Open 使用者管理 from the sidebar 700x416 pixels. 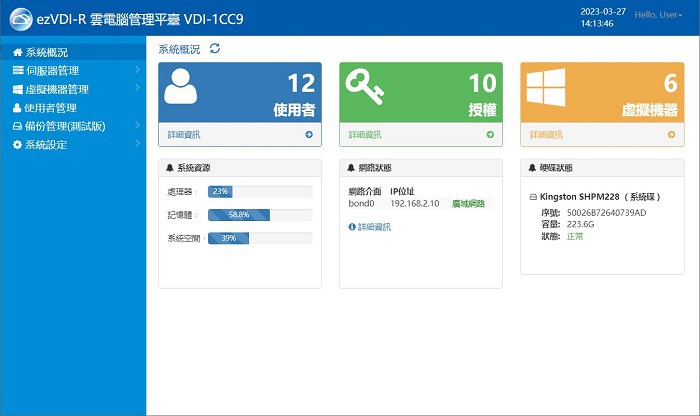[50, 108]
